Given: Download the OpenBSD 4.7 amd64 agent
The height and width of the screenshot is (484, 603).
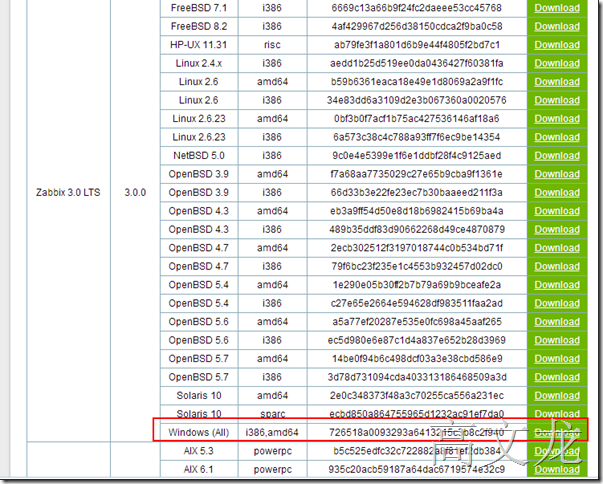Looking at the screenshot, I should (557, 248).
